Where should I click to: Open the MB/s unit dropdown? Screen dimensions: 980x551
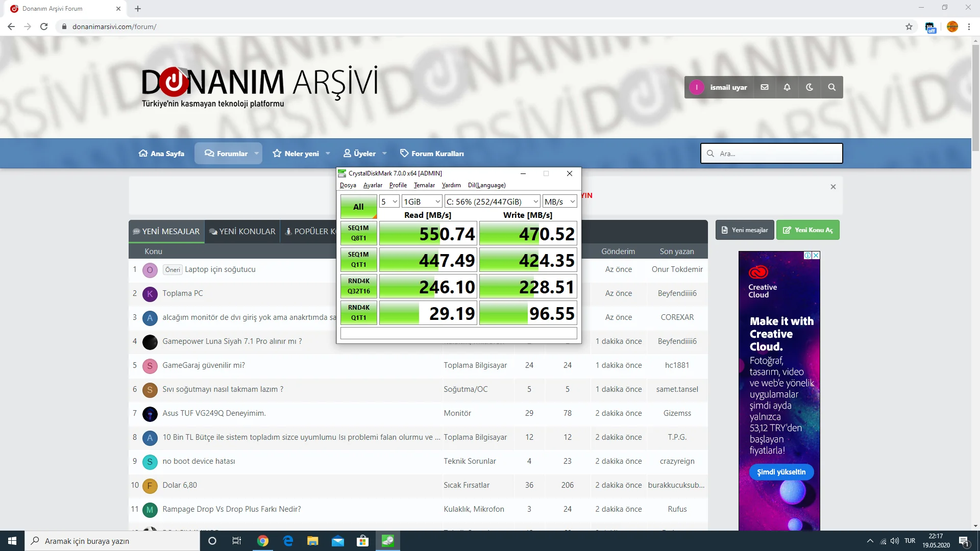pyautogui.click(x=559, y=202)
